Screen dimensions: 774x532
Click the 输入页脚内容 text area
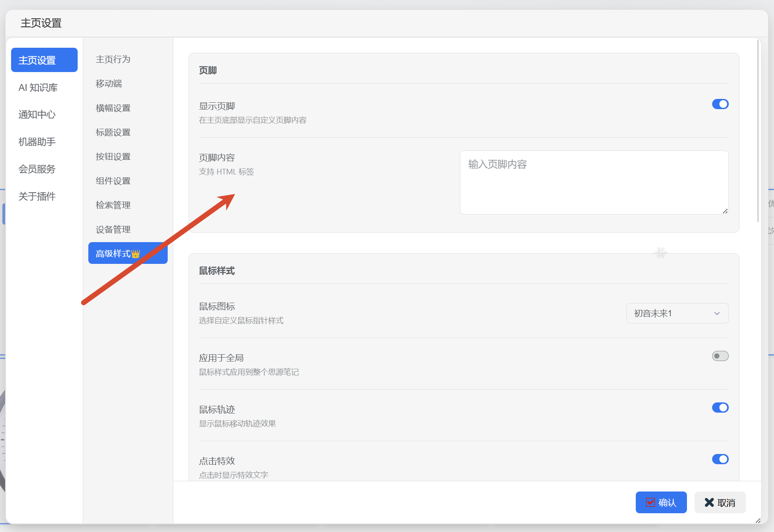(594, 182)
